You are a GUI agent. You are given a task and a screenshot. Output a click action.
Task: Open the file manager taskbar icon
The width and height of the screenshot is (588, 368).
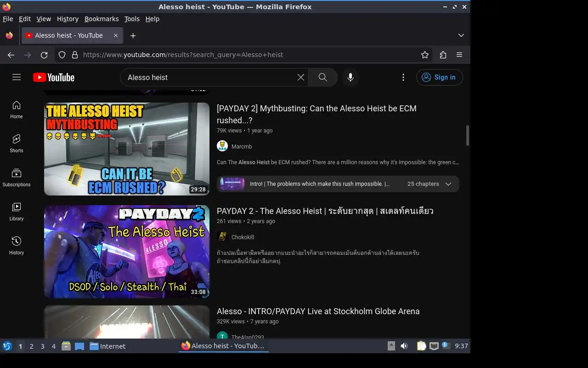pyautogui.click(x=66, y=346)
